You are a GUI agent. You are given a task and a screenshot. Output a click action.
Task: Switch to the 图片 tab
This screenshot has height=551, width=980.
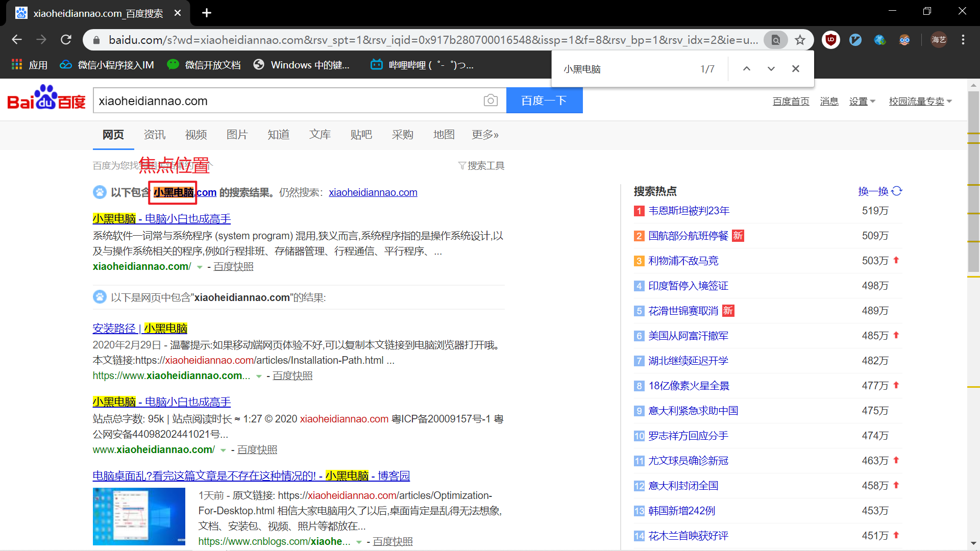[237, 135]
